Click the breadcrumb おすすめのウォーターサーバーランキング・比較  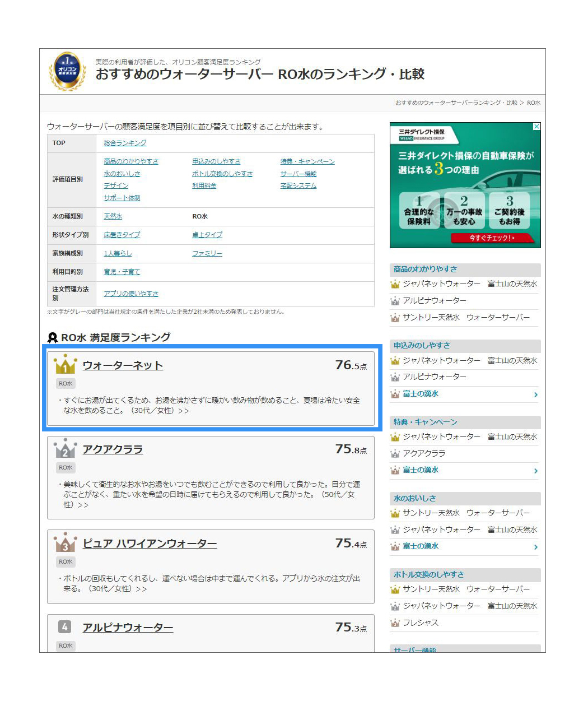point(456,103)
